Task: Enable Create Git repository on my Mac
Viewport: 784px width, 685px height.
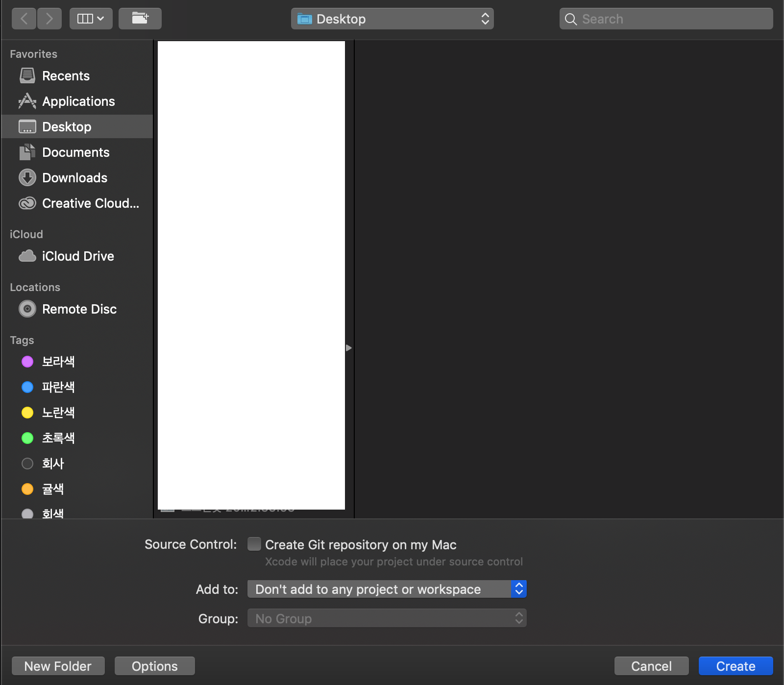Action: pos(254,544)
